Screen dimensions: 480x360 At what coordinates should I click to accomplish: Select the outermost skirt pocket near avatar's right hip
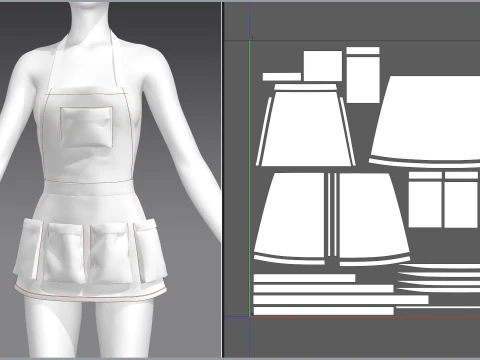28,248
